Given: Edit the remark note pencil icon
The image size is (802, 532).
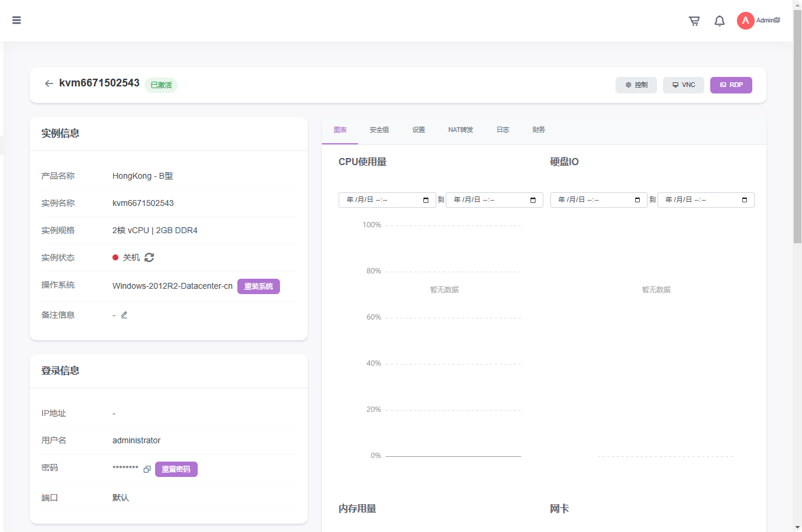Looking at the screenshot, I should click(x=124, y=315).
